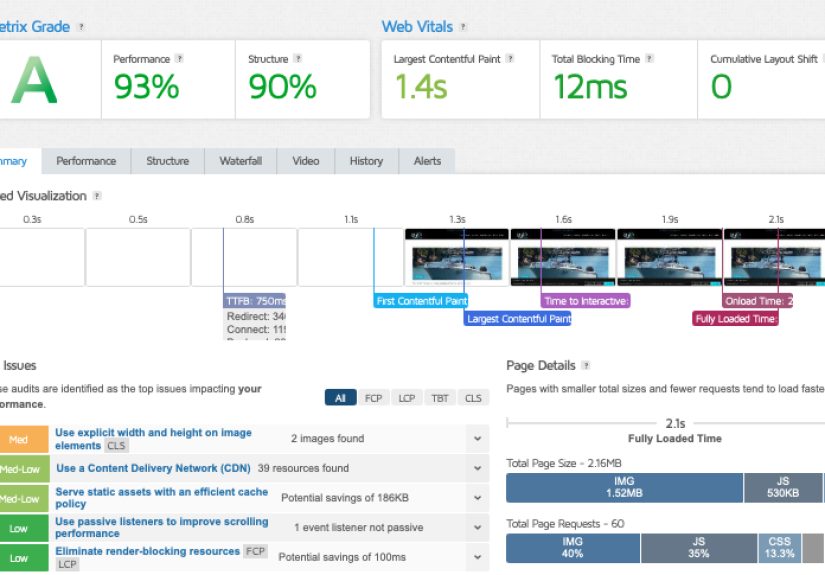Click the 1.9s filmstrip screenshot
The height and width of the screenshot is (575, 825).
click(669, 257)
